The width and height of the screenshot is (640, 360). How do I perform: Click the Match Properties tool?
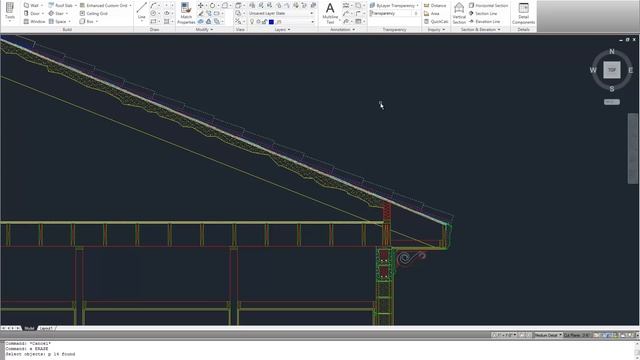(x=186, y=13)
